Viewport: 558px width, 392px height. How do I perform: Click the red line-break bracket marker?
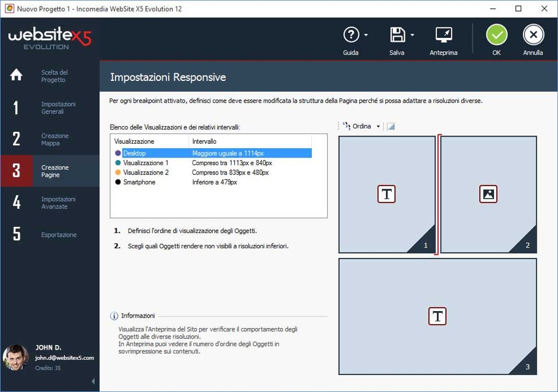[438, 195]
